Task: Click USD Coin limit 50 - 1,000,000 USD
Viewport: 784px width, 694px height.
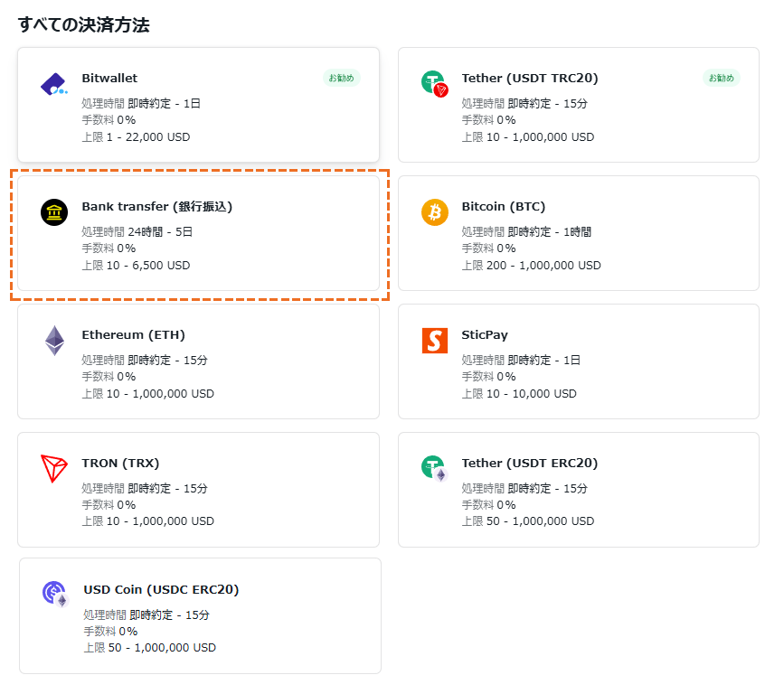Action: 149,648
